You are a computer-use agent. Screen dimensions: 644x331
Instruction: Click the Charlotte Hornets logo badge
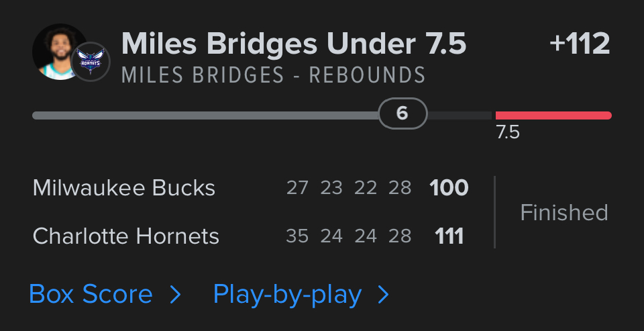90,62
